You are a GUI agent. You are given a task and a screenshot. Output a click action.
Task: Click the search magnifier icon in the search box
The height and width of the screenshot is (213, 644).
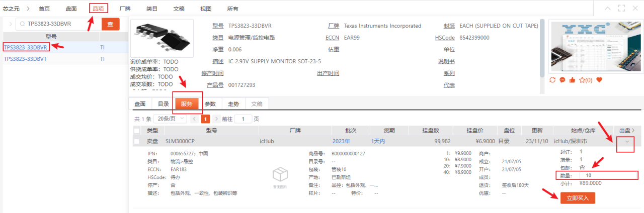[x=22, y=24]
